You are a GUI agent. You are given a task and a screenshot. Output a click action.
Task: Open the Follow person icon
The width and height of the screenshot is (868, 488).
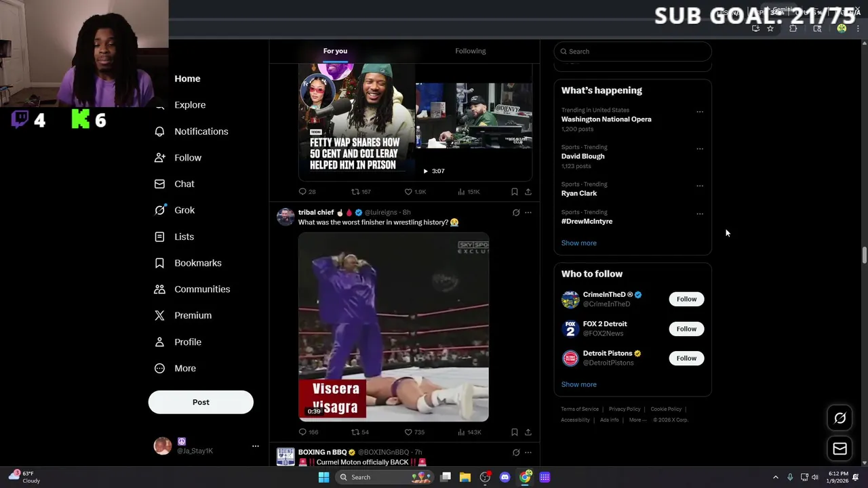click(x=159, y=158)
